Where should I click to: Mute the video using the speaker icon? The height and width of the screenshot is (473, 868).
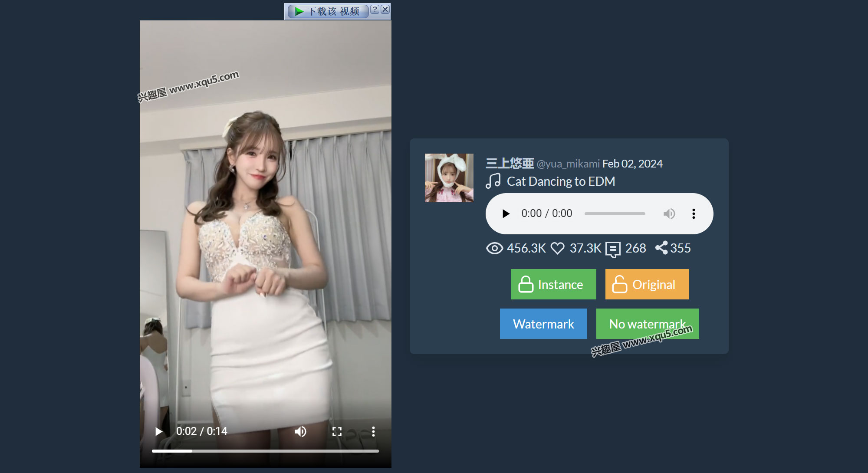[x=300, y=431]
